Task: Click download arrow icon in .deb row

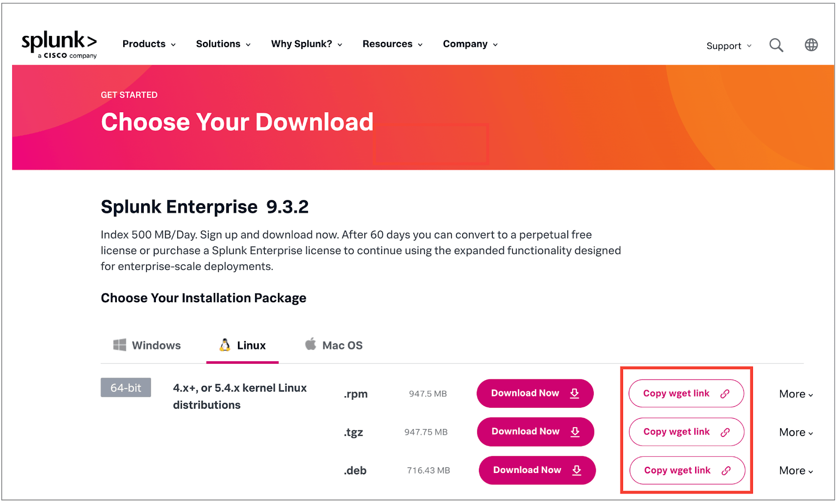Action: click(x=577, y=471)
